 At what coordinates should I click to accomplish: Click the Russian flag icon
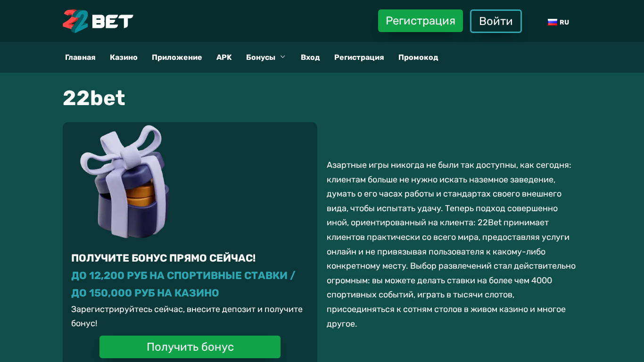[552, 22]
